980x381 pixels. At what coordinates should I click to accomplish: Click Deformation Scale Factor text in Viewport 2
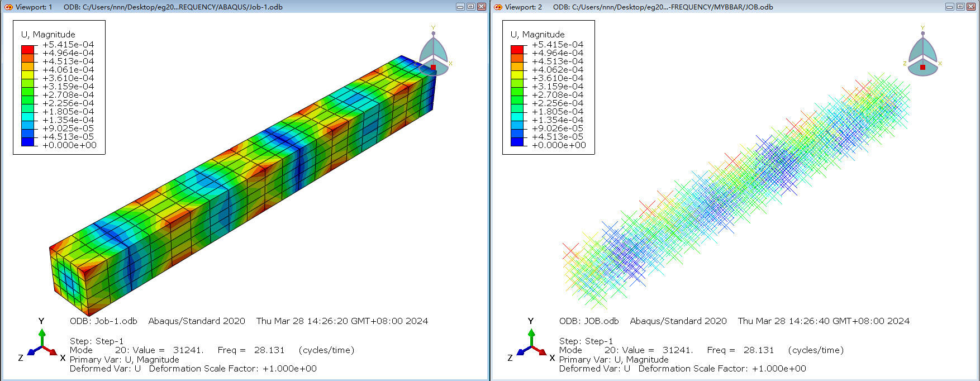click(x=722, y=369)
